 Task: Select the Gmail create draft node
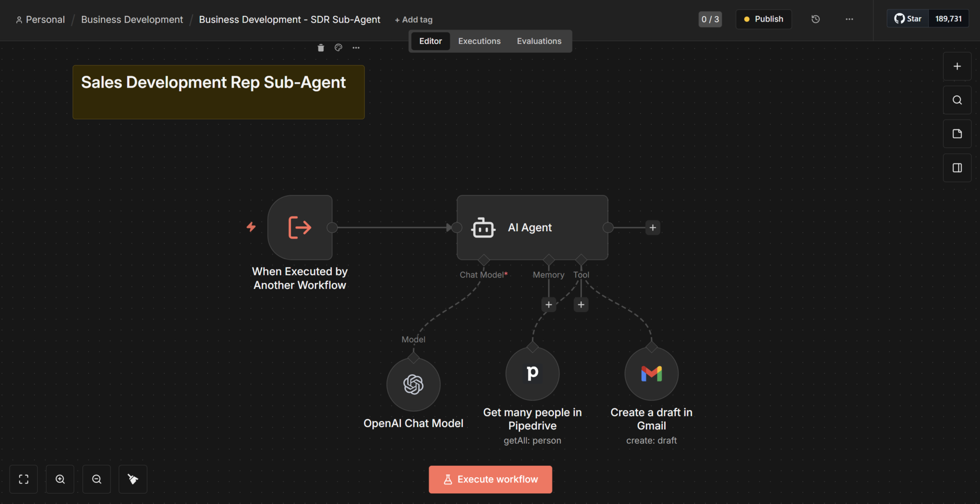click(x=651, y=373)
